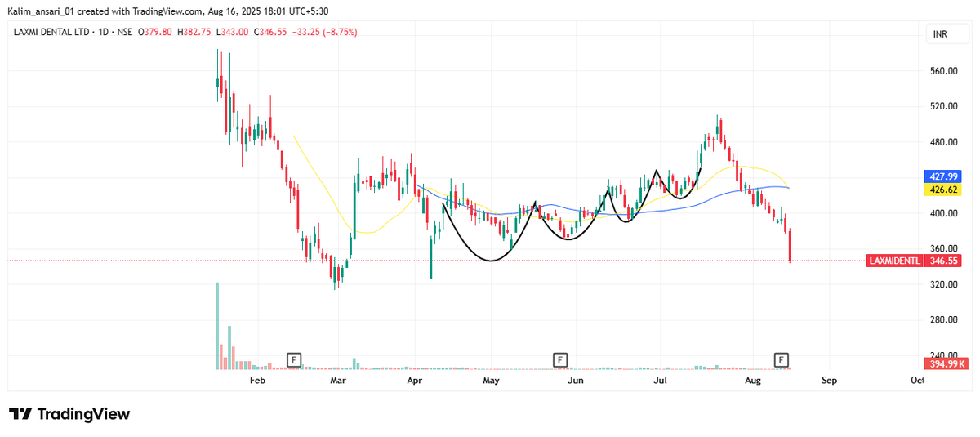980x437 pixels.
Task: Click the 520.00 price axis label
Action: pyautogui.click(x=943, y=106)
